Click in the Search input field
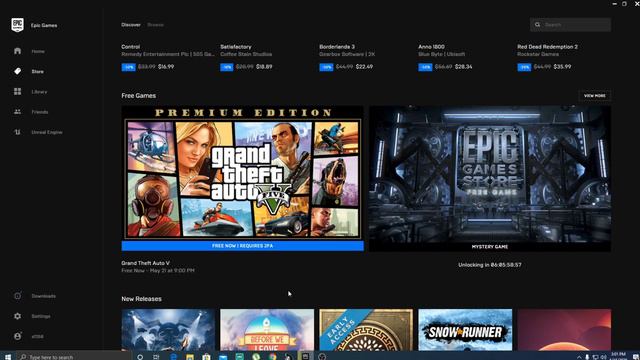 tap(570, 24)
